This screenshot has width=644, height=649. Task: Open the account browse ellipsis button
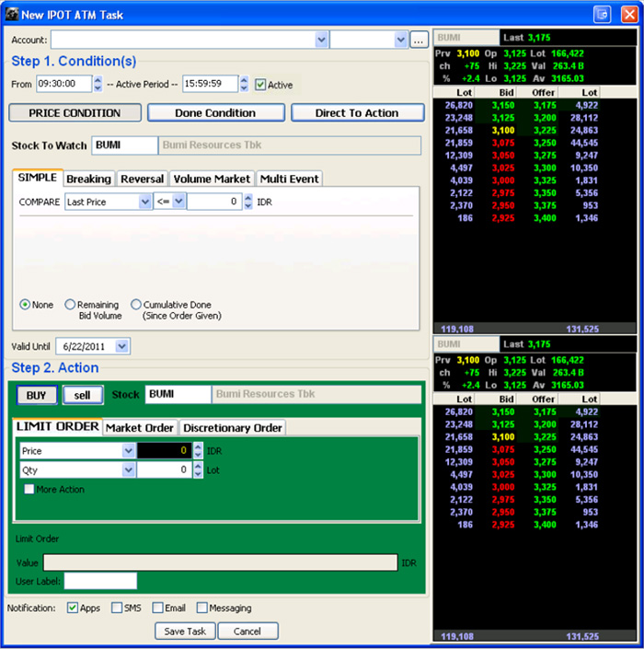click(x=419, y=41)
